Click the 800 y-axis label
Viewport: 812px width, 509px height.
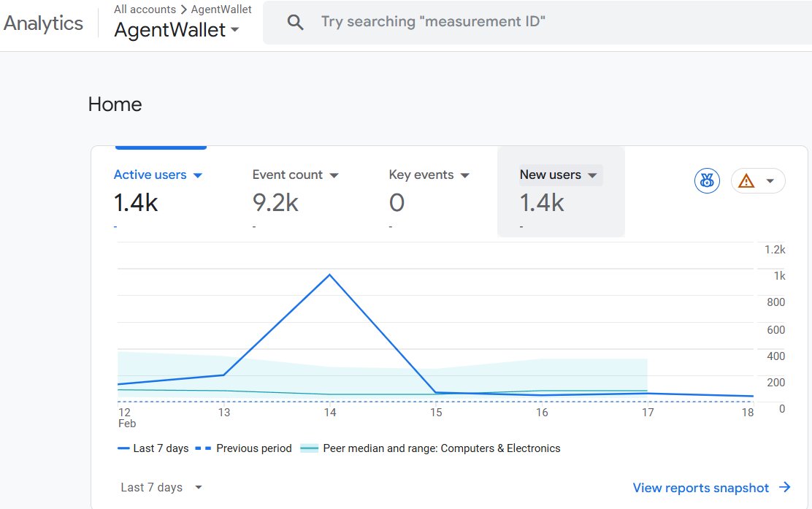point(775,302)
